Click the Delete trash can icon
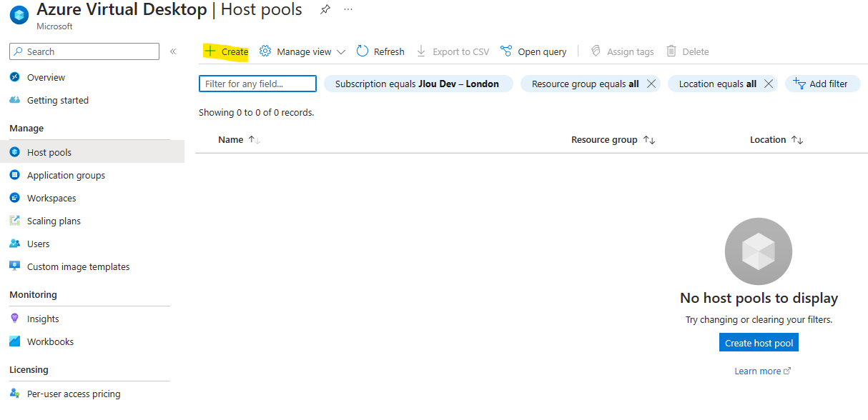Image resolution: width=868 pixels, height=420 pixels. click(x=671, y=51)
